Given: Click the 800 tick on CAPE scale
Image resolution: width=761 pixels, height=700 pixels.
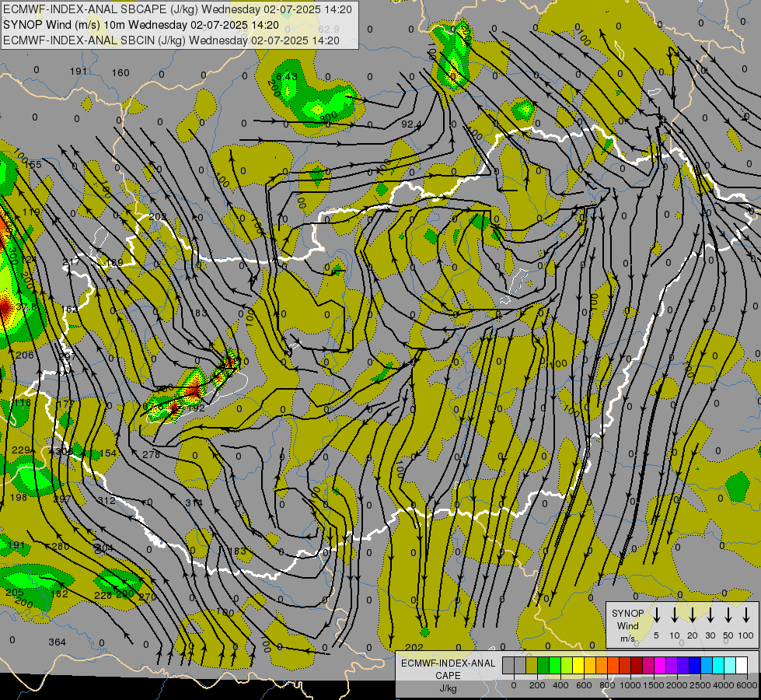Looking at the screenshot, I should tap(606, 685).
